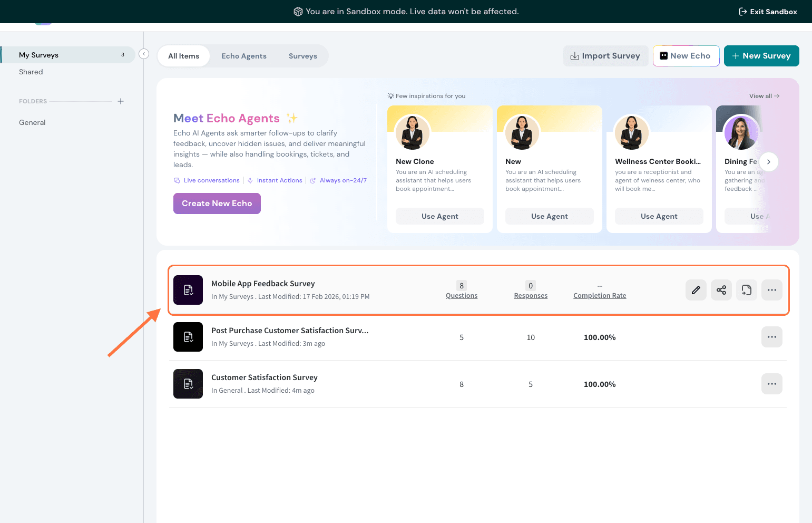
Task: Click the Wellness Center Booking agent avatar
Action: click(x=631, y=132)
